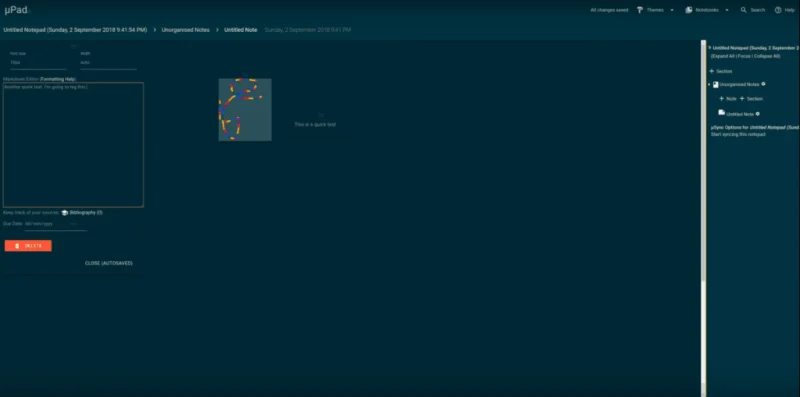This screenshot has width=800, height=397.
Task: Open the Formatting Help link
Action: [58, 79]
